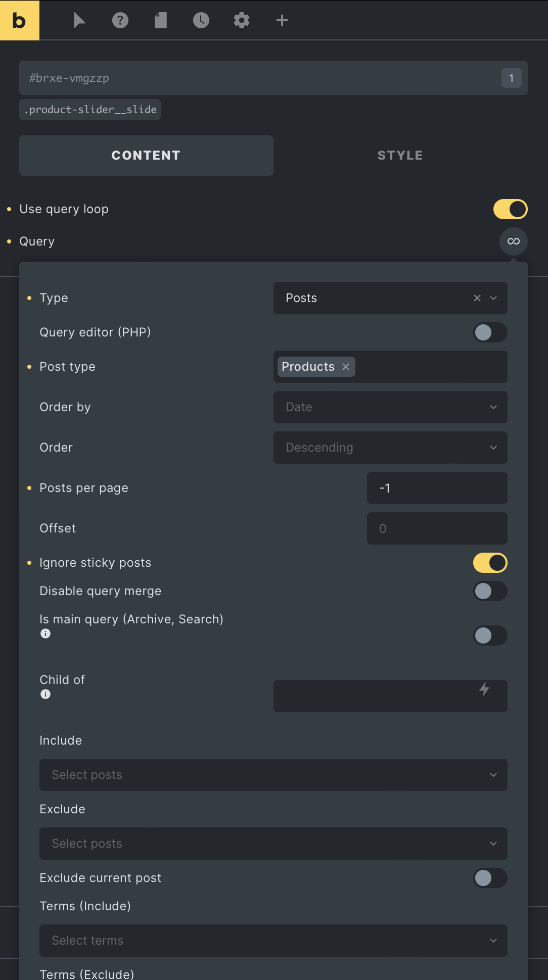Expand the Order by Date dropdown
This screenshot has height=980, width=548.
(x=390, y=407)
